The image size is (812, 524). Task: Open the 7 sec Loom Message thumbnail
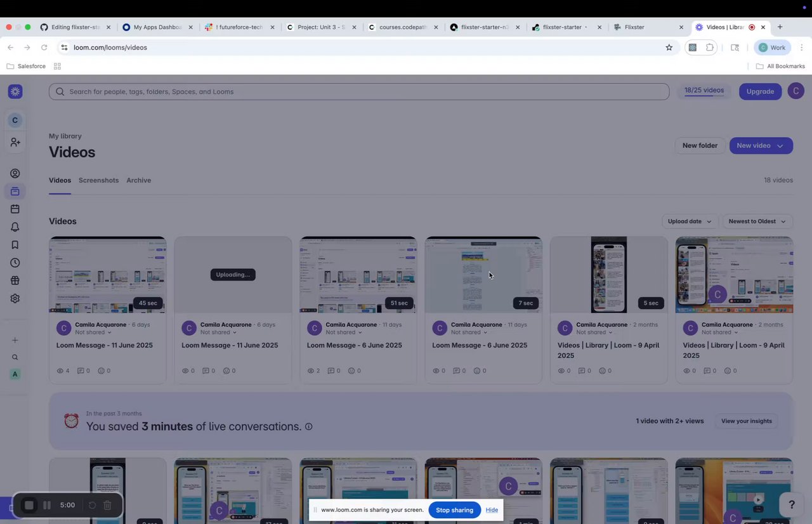(483, 275)
